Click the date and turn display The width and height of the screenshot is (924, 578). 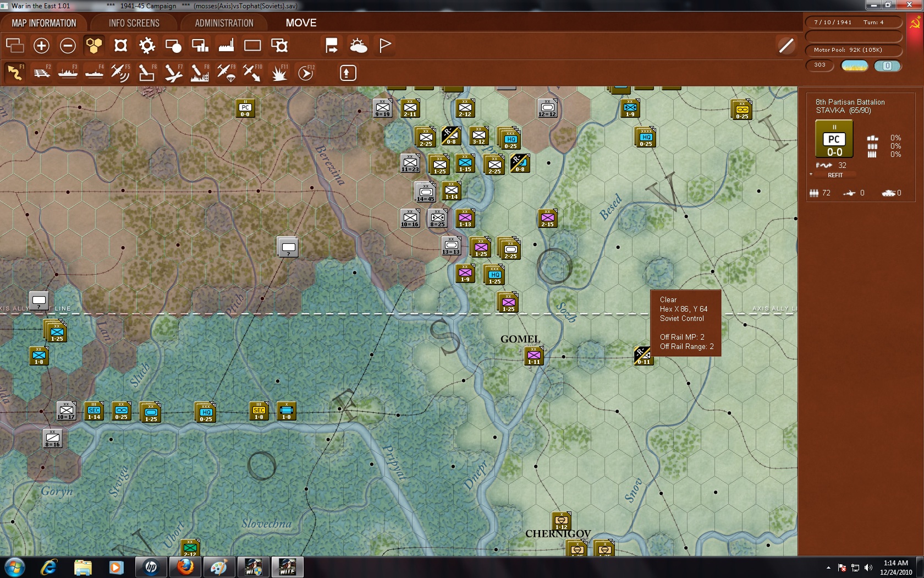pos(854,23)
